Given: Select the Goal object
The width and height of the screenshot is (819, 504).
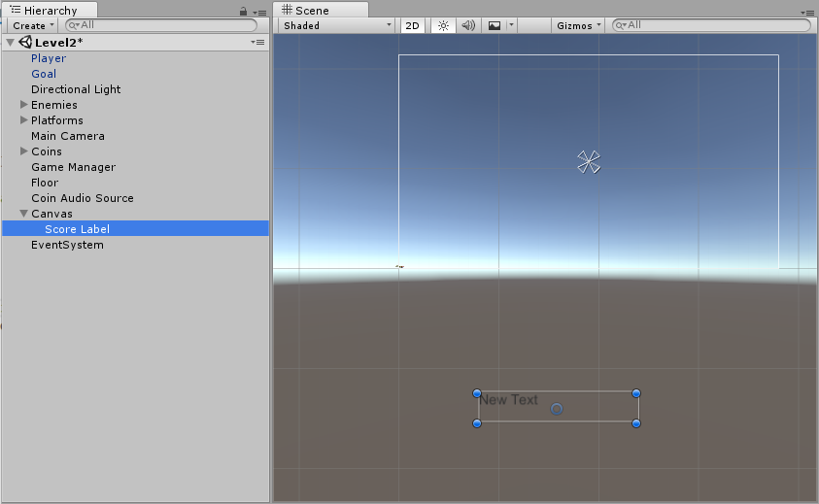Looking at the screenshot, I should (44, 74).
